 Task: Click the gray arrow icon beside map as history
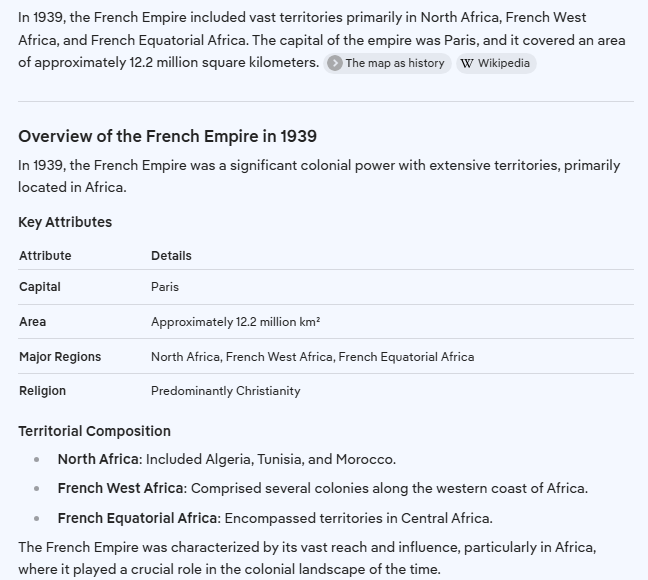click(335, 63)
